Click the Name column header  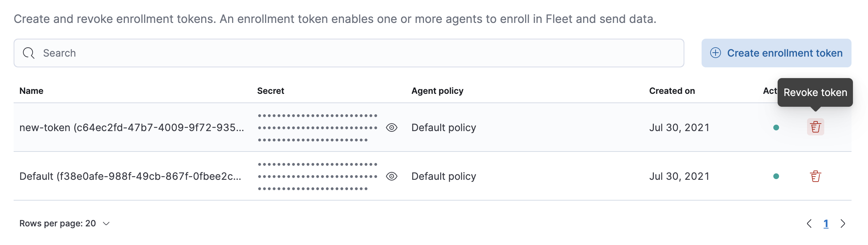point(31,91)
